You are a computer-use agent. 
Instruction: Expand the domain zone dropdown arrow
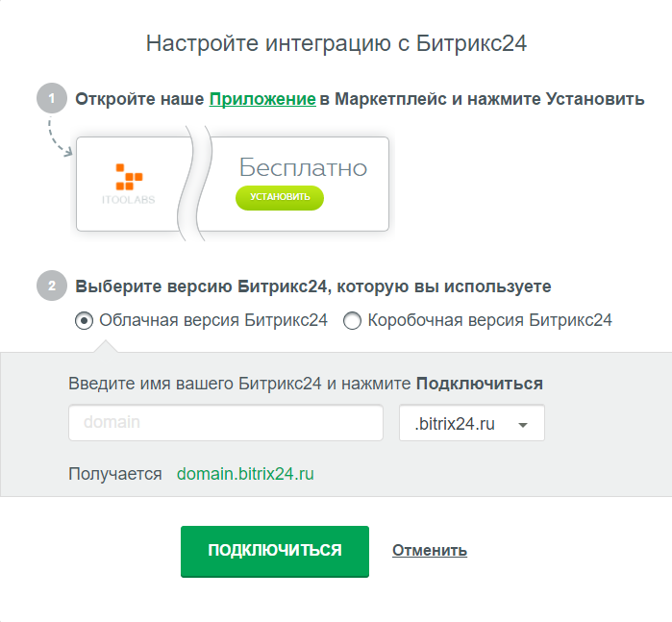pos(523,425)
